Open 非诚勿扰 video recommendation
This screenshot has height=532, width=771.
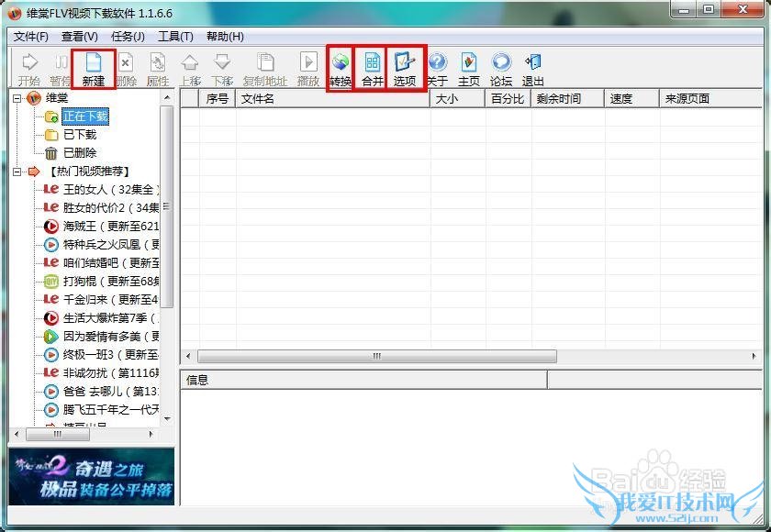(x=111, y=373)
